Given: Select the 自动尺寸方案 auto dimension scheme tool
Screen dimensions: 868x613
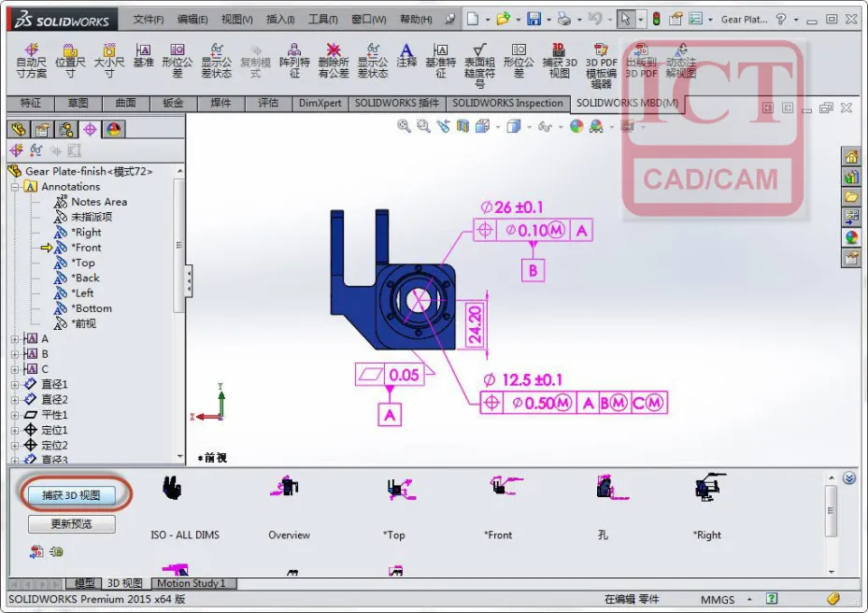Looking at the screenshot, I should (x=32, y=61).
